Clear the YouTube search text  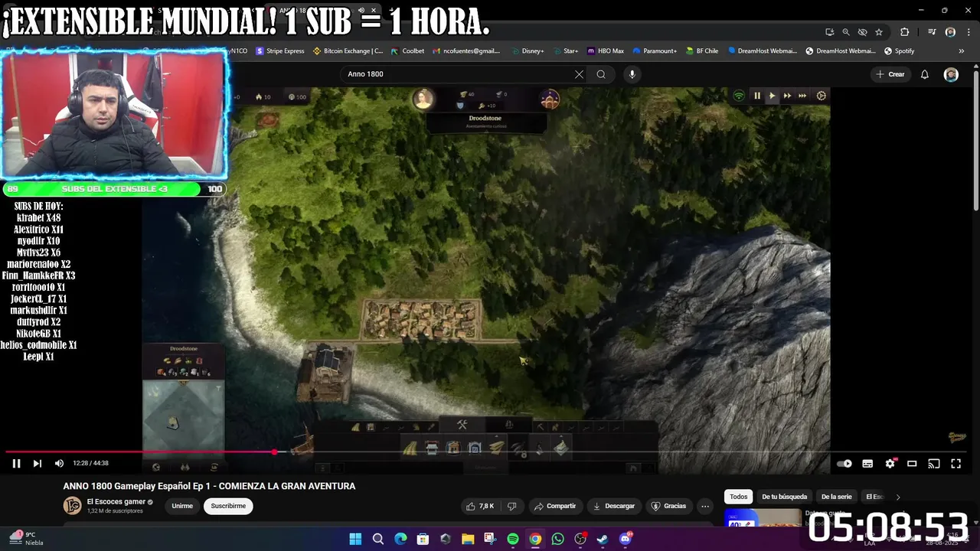pyautogui.click(x=579, y=74)
